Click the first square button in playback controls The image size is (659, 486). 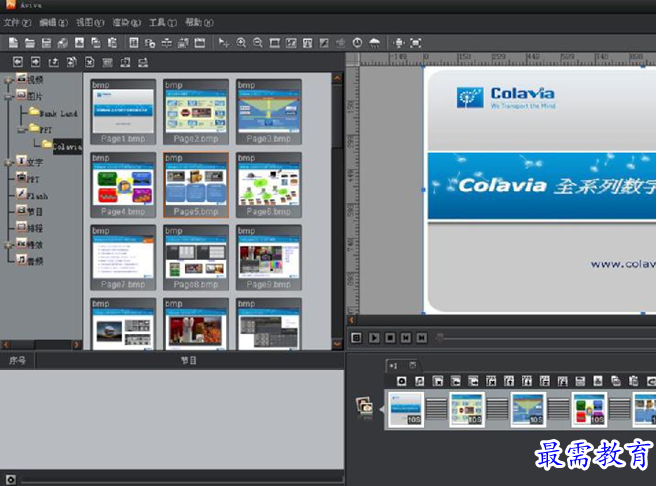click(356, 338)
